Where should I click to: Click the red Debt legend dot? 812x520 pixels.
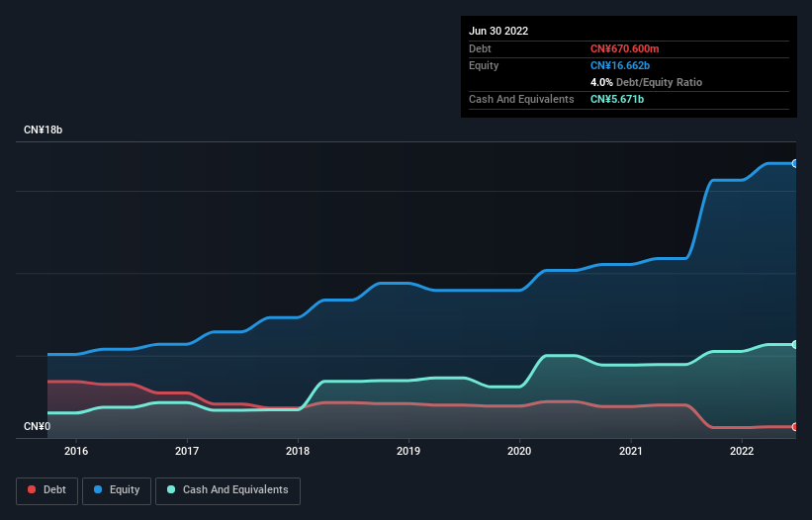click(32, 489)
